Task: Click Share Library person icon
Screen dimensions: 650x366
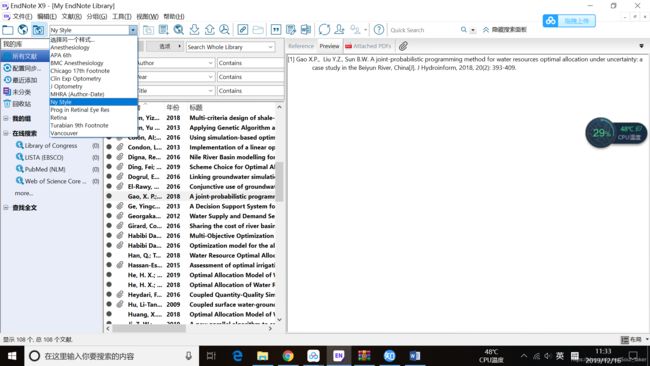Action: pyautogui.click(x=340, y=30)
